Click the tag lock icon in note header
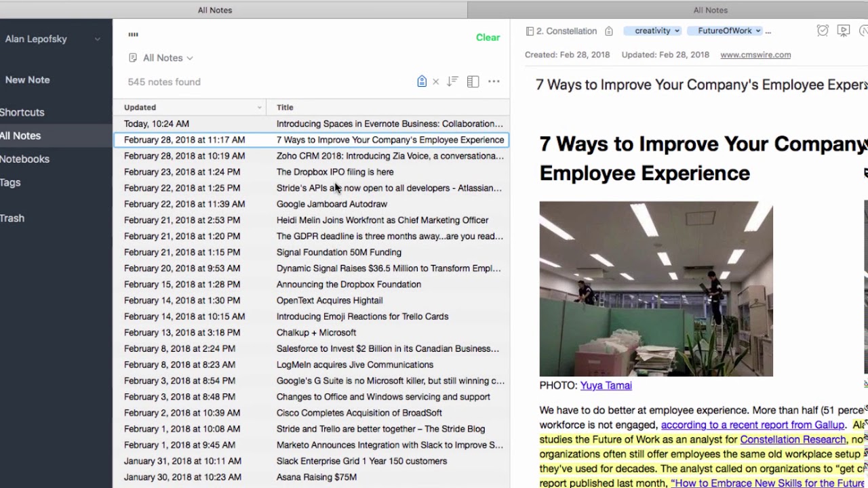868x488 pixels. (x=609, y=31)
